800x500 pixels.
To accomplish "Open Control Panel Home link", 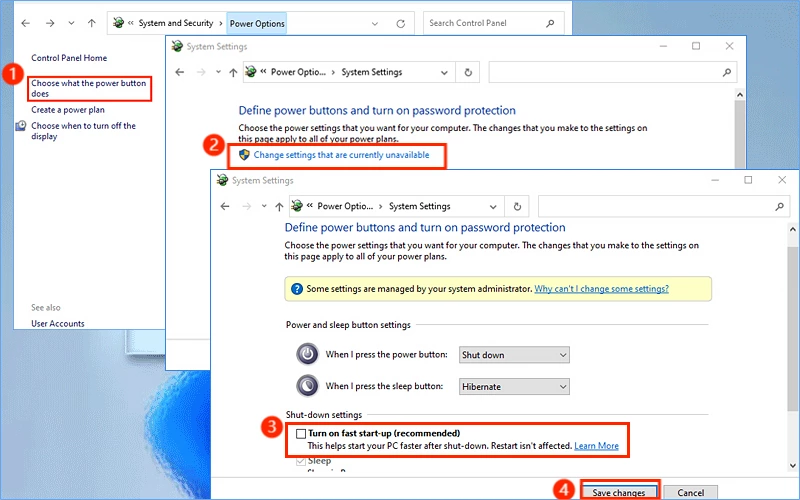I will [69, 58].
